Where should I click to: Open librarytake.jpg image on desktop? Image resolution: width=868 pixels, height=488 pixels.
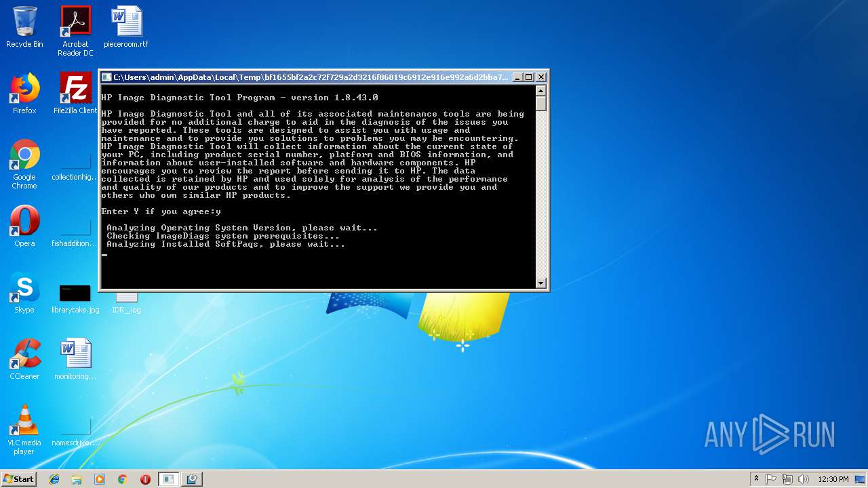(x=75, y=298)
